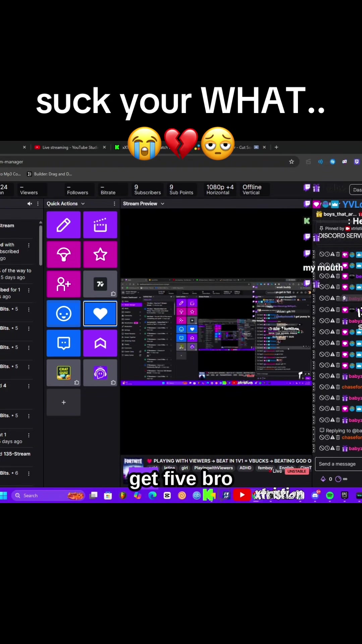Screen dimensions: 362x644
Task: Toggle the blue heart followers-only quick action
Action: pos(100,314)
